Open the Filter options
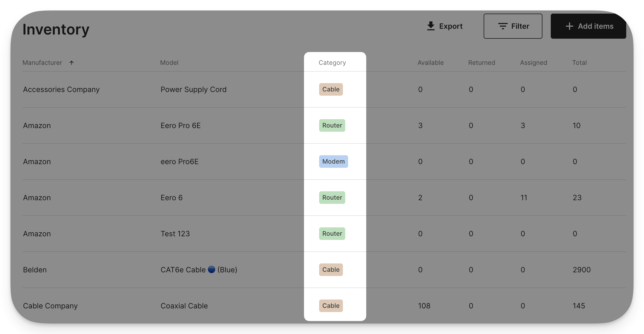 (513, 26)
